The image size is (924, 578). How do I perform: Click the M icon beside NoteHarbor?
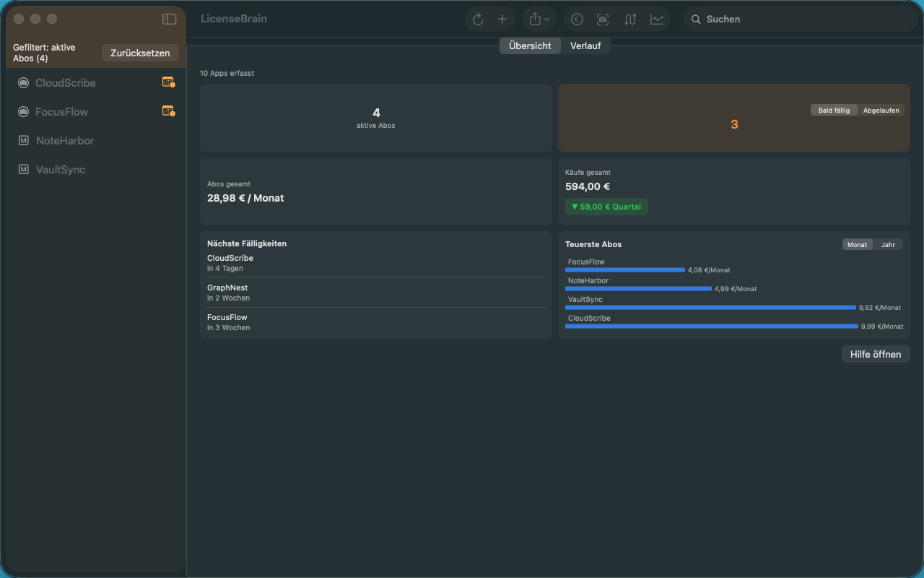24,141
